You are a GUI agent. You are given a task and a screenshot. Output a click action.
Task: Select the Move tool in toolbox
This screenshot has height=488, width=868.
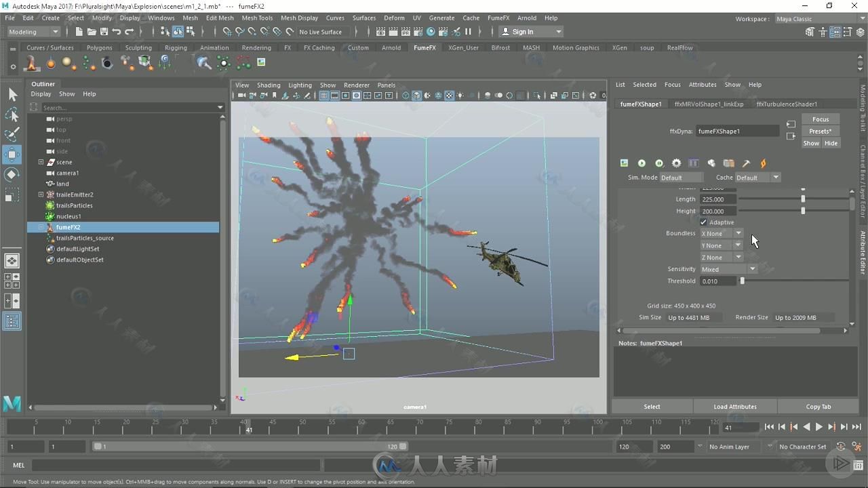[x=12, y=155]
